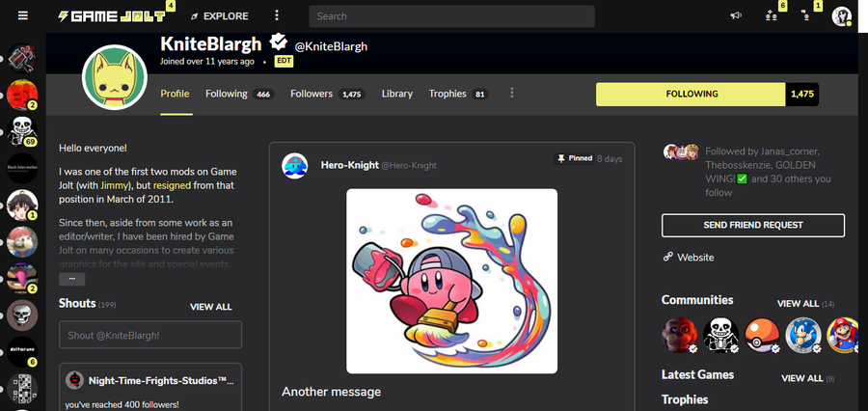868x411 pixels.
Task: Click the KniteBlargh profile avatar
Action: [x=115, y=77]
